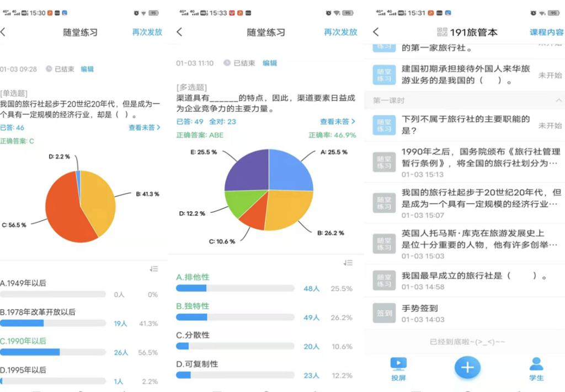Tap the clock icon next to 01-03 11:10
565x392 pixels.
(227, 63)
